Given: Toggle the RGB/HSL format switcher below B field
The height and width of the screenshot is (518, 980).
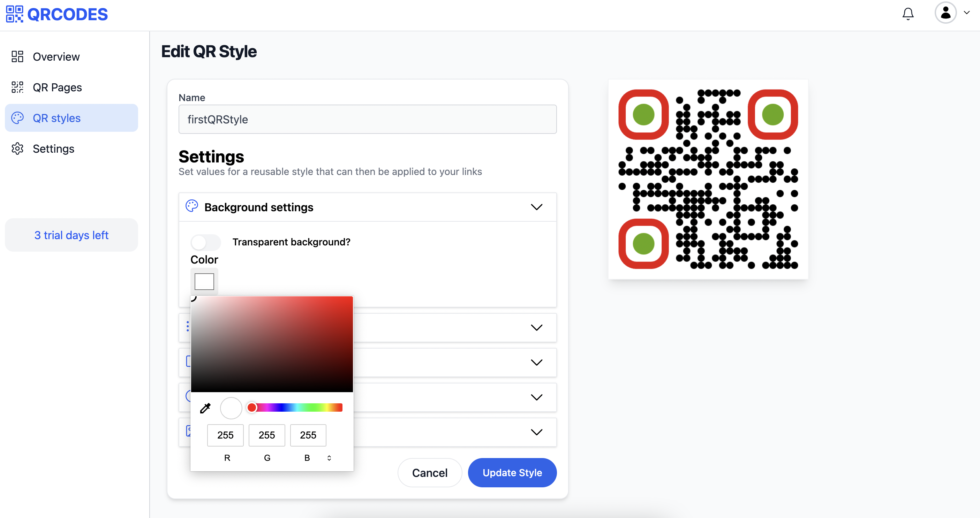Looking at the screenshot, I should coord(329,458).
